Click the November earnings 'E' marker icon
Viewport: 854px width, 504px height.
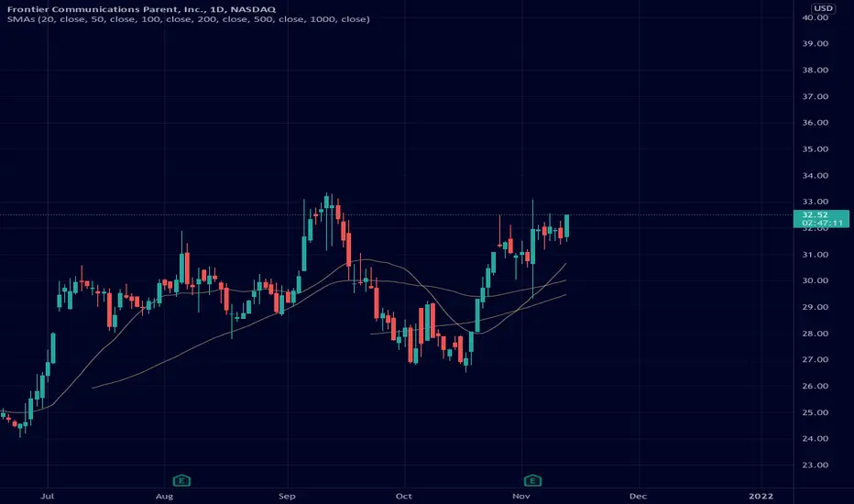(x=532, y=480)
